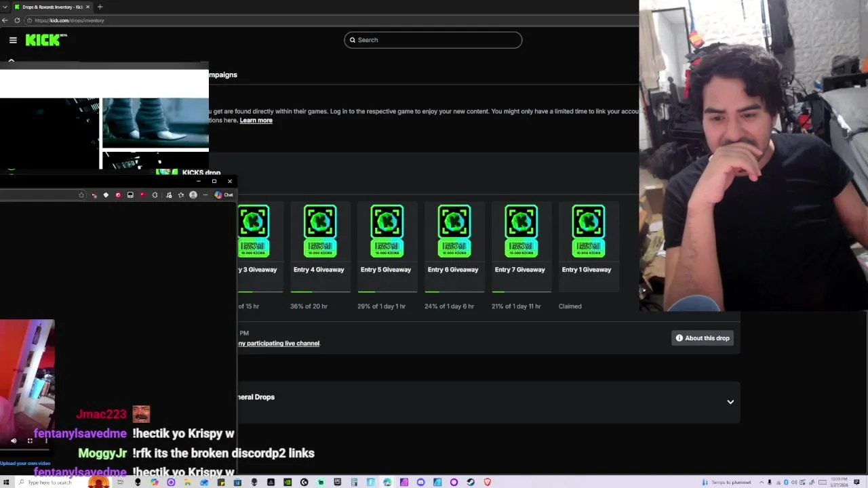Open the Kick hamburger menu

tap(13, 40)
